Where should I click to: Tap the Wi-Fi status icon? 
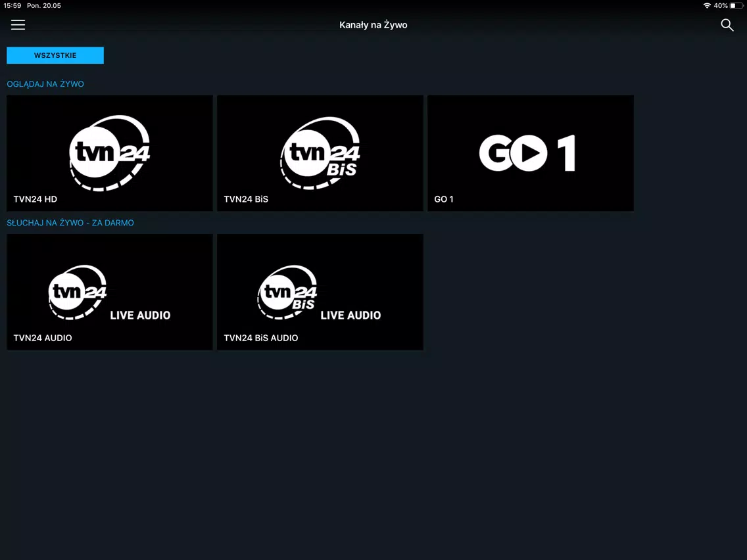[707, 6]
